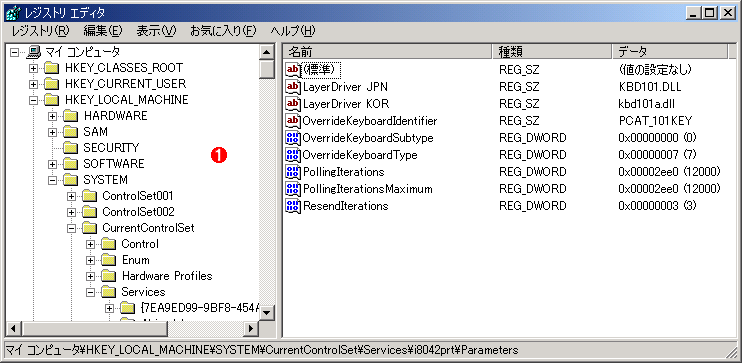Viewport: 742px width, 363px height.
Task: Select the KBD101.DLL data value
Action: click(x=650, y=87)
